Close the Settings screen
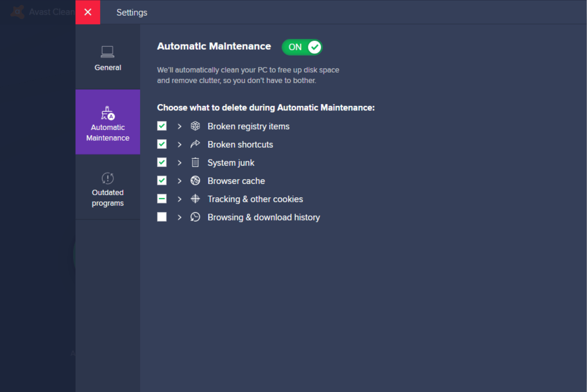Image resolution: width=587 pixels, height=392 pixels. [88, 12]
